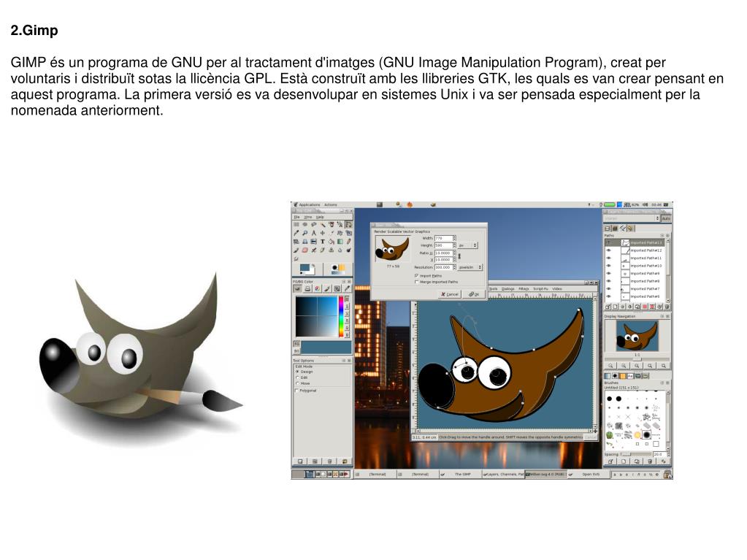Image resolution: width=747 pixels, height=560 pixels.
Task: Click OK in the Render SVG dialog
Action: coord(474,294)
